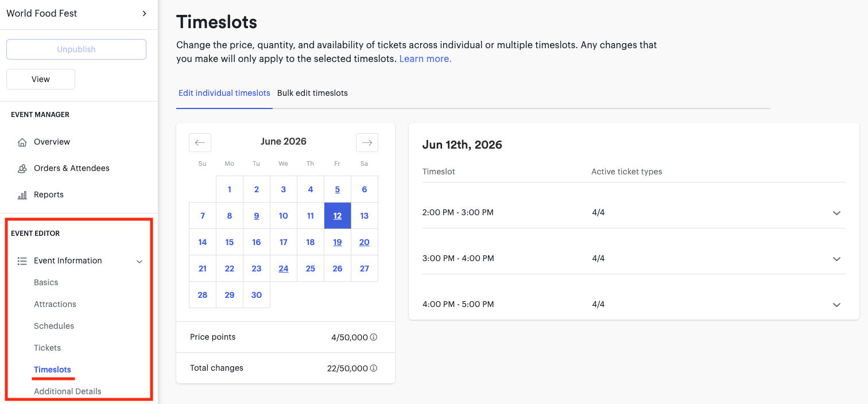Open Tickets under Event Information

[47, 348]
